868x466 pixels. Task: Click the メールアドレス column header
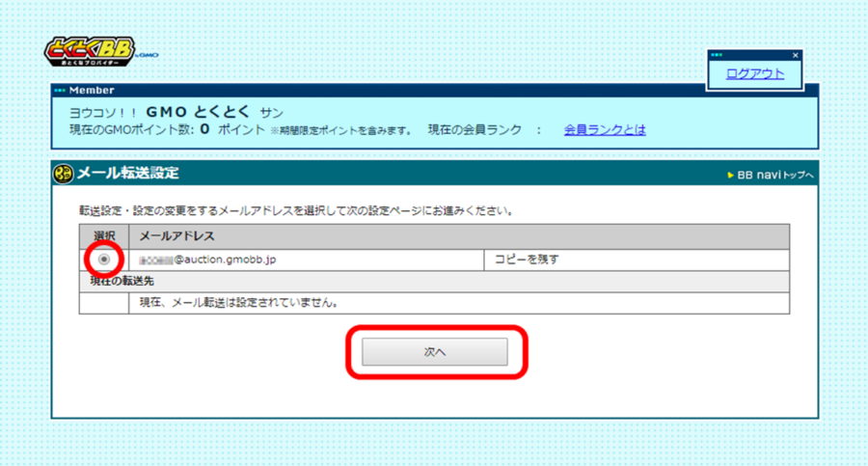[x=176, y=235]
